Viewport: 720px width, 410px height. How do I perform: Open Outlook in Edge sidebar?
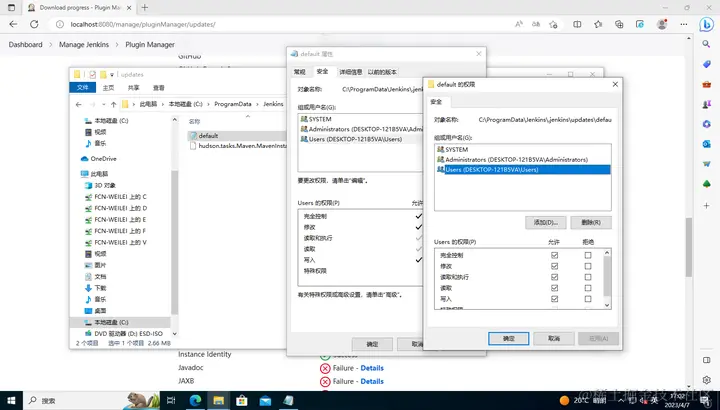(706, 144)
